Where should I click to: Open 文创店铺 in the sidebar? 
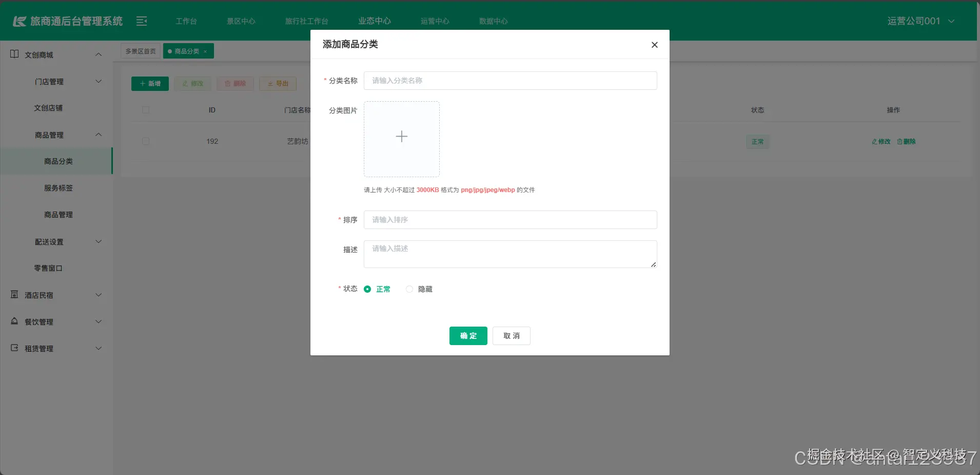(49, 108)
